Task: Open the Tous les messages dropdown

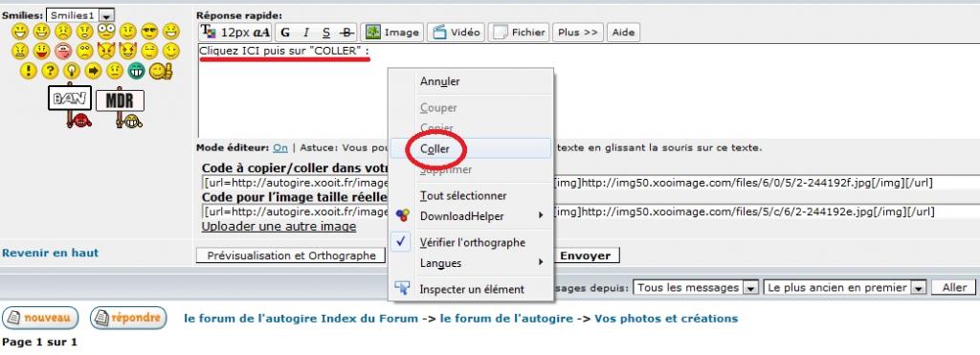Action: click(x=696, y=287)
